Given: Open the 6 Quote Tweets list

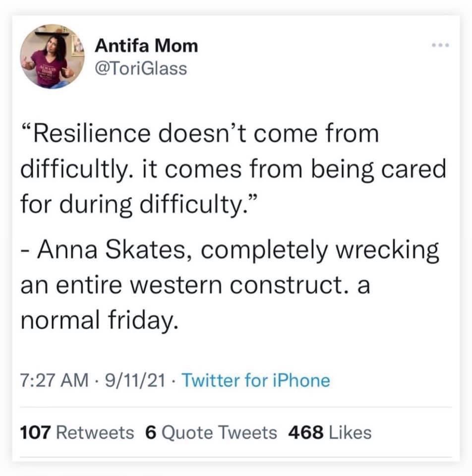Looking at the screenshot, I should [x=211, y=432].
